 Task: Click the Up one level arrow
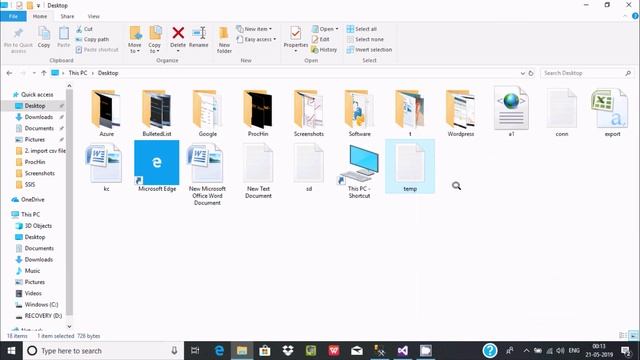tap(44, 73)
